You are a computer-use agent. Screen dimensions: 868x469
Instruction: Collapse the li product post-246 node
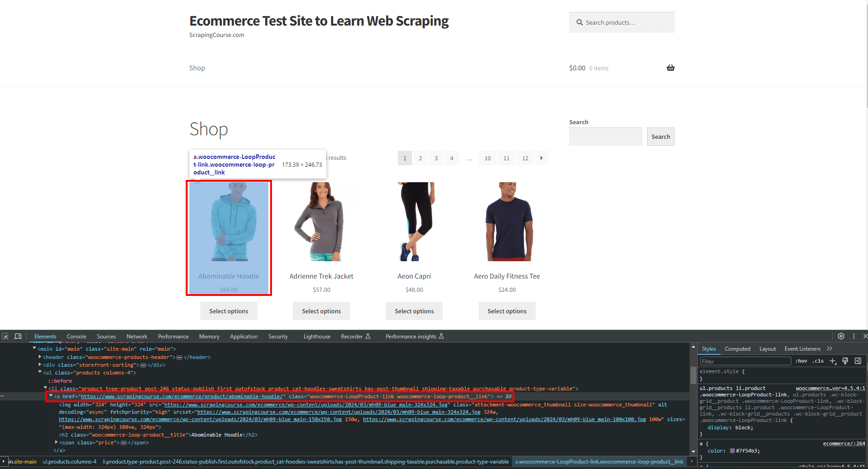[x=46, y=388]
